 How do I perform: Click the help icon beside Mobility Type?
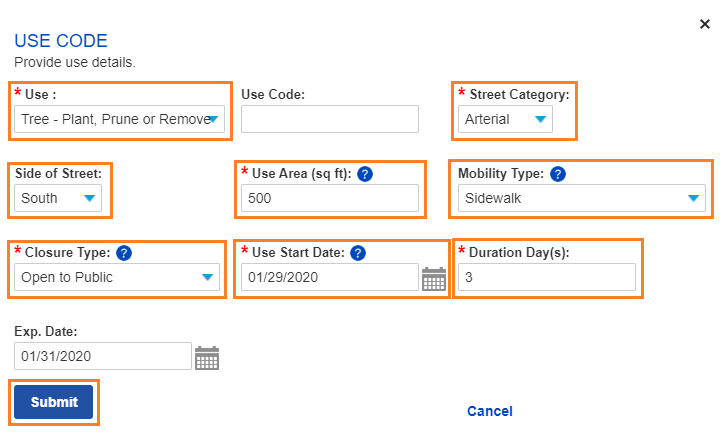pos(558,174)
